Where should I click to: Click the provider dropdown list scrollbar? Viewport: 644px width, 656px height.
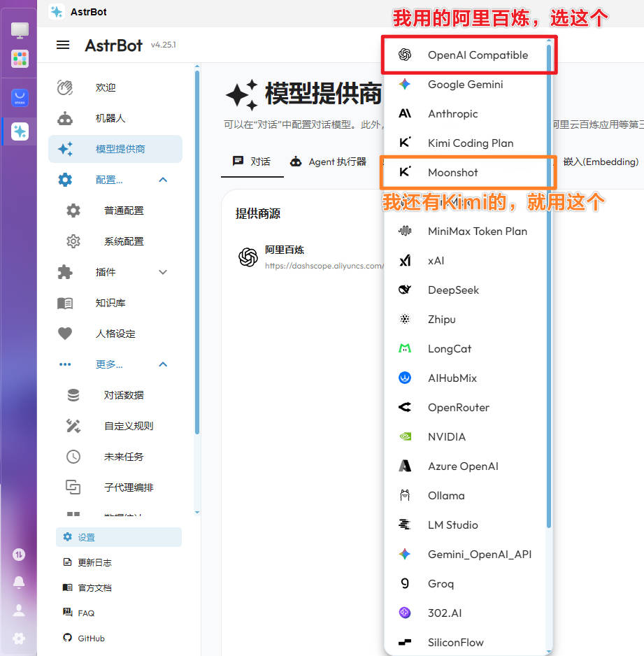coord(549,286)
